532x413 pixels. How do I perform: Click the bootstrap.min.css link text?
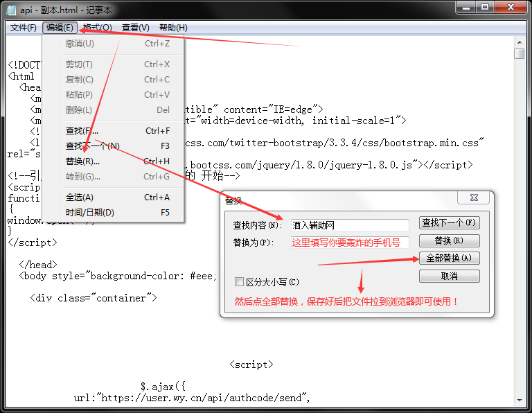[x=335, y=143]
